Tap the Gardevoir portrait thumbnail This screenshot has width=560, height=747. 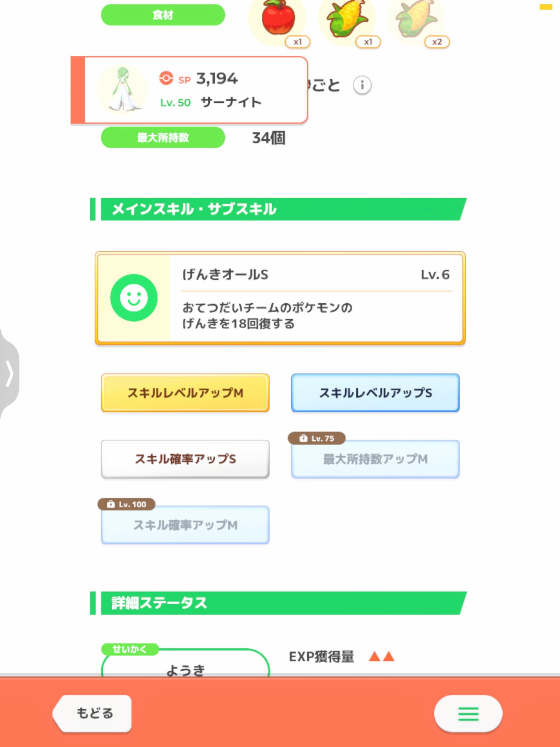122,90
